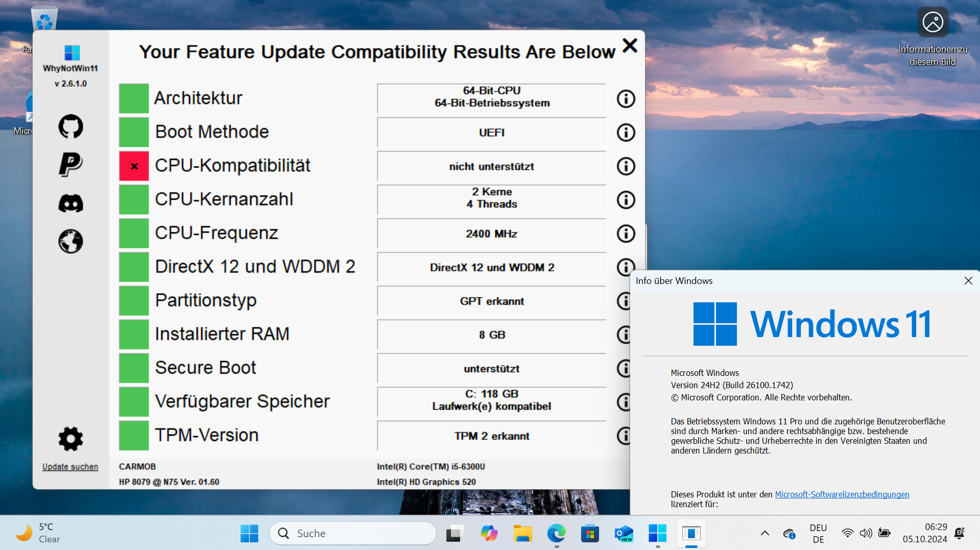Click the 'Secure Boot' label

coord(205,368)
